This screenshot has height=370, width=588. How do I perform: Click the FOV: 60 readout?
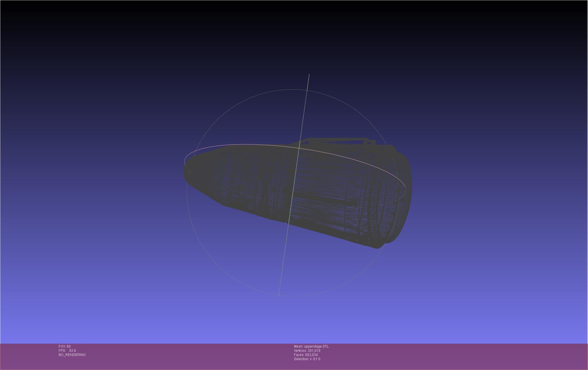click(x=65, y=346)
